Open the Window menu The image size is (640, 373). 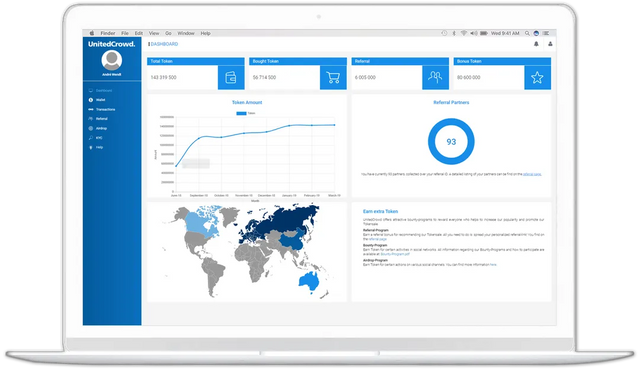click(186, 33)
